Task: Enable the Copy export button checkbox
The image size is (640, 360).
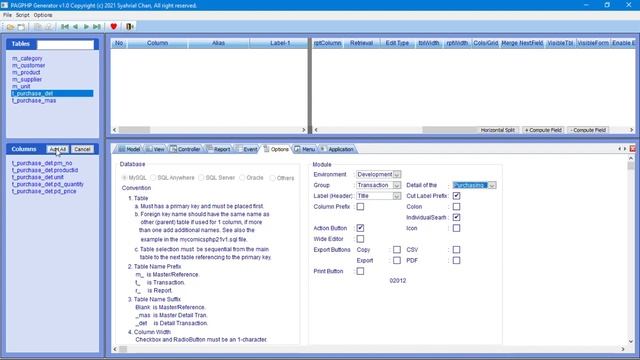Action: tap(397, 249)
